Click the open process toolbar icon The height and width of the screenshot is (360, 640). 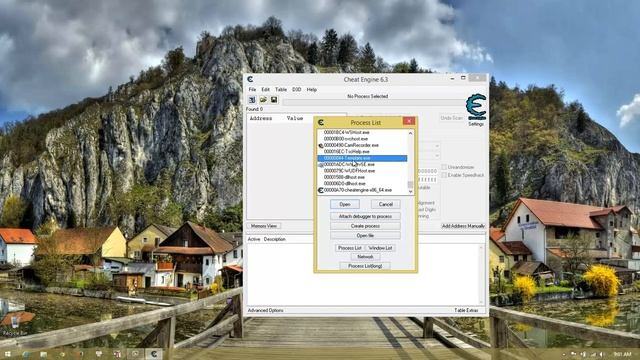point(252,100)
